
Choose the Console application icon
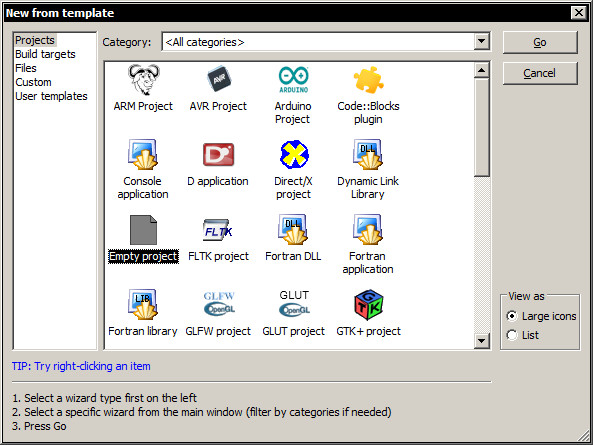(143, 154)
